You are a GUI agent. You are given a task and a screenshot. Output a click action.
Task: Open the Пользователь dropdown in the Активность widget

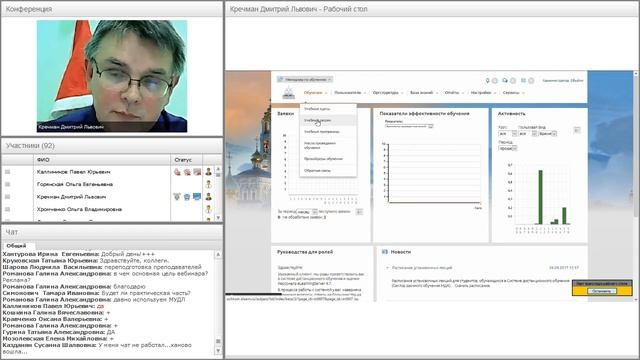528,134
